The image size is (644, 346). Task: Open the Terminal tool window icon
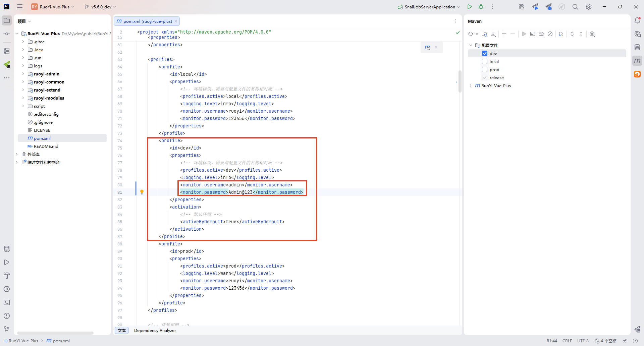click(x=7, y=302)
